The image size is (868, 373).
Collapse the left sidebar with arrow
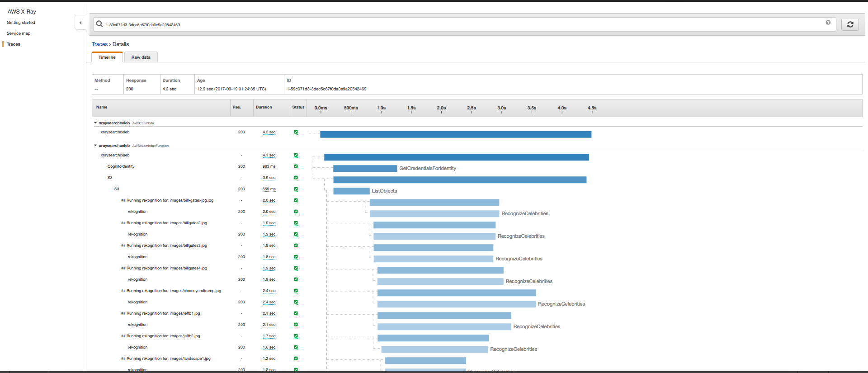tap(80, 23)
